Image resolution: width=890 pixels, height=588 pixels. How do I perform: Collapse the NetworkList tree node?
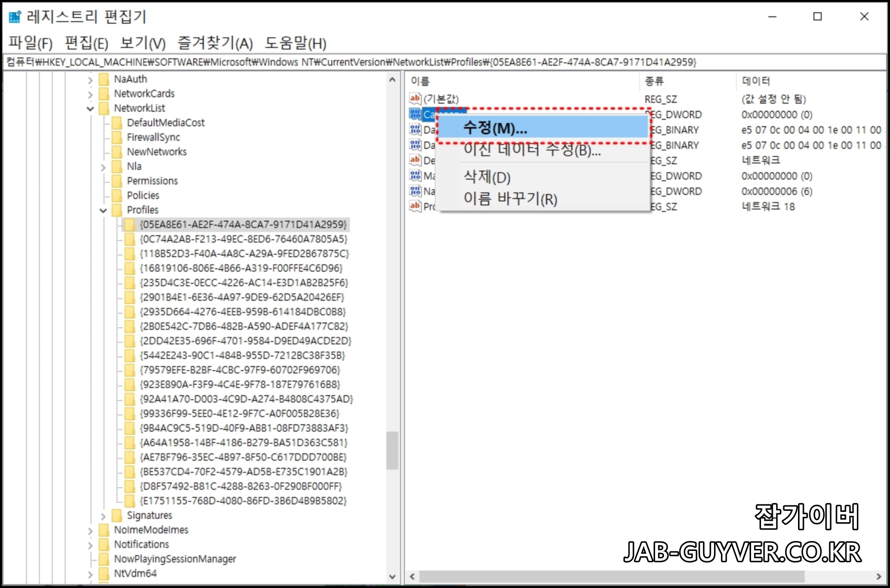[90, 109]
